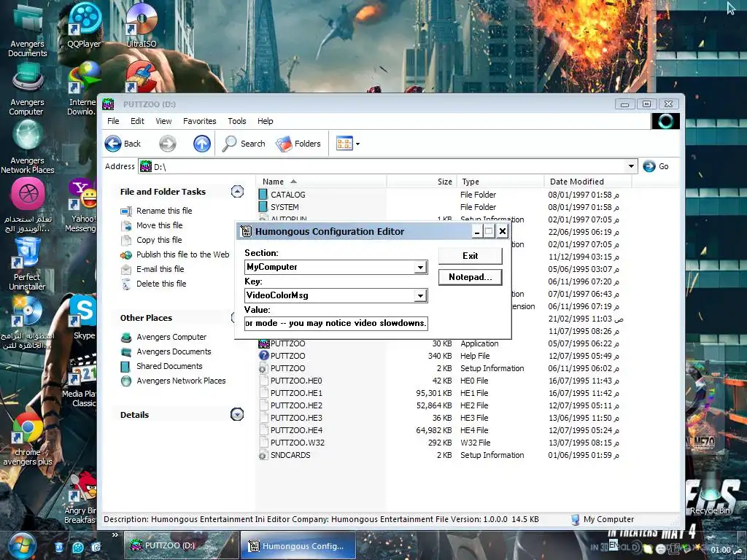747x560 pixels.
Task: Launch QQPlayer from the desktop
Action: pos(84,25)
